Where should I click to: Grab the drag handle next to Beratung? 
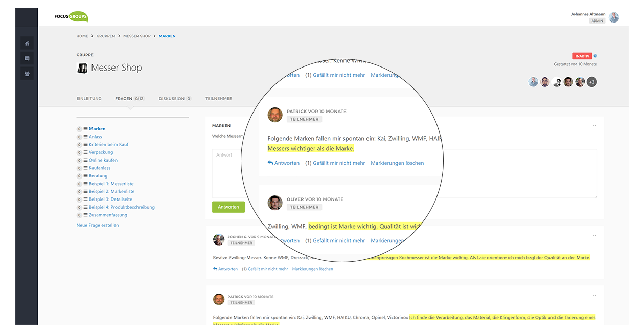point(86,176)
